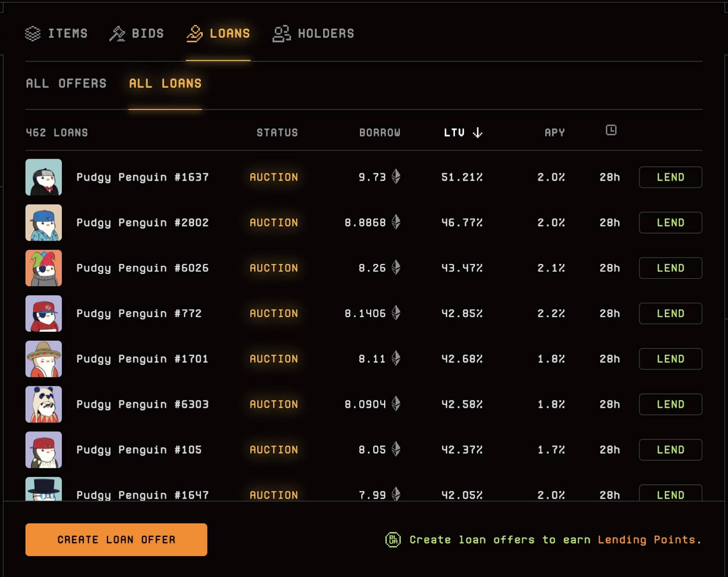Click the 28h duration for #6026
728x577 pixels.
610,268
